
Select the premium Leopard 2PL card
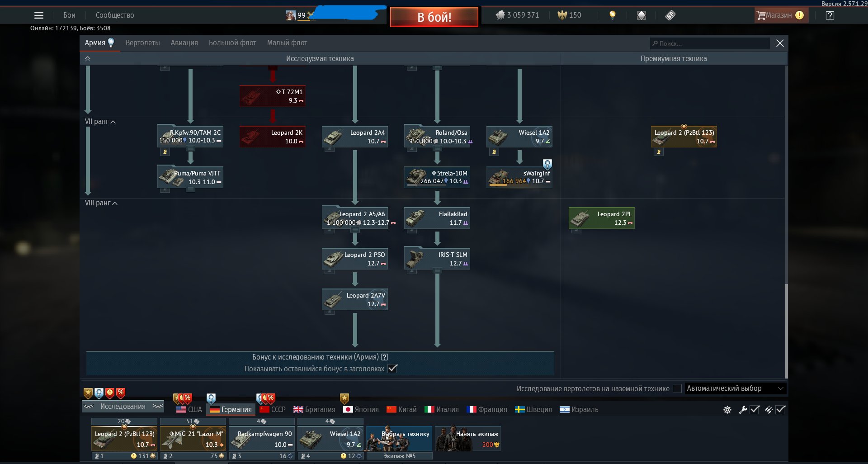(602, 218)
